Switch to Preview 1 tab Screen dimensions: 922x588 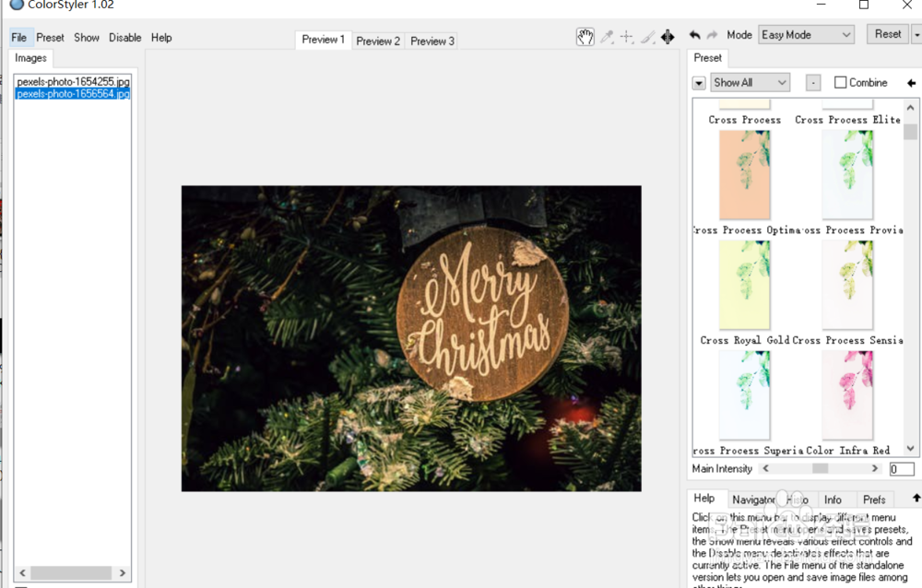(x=323, y=40)
